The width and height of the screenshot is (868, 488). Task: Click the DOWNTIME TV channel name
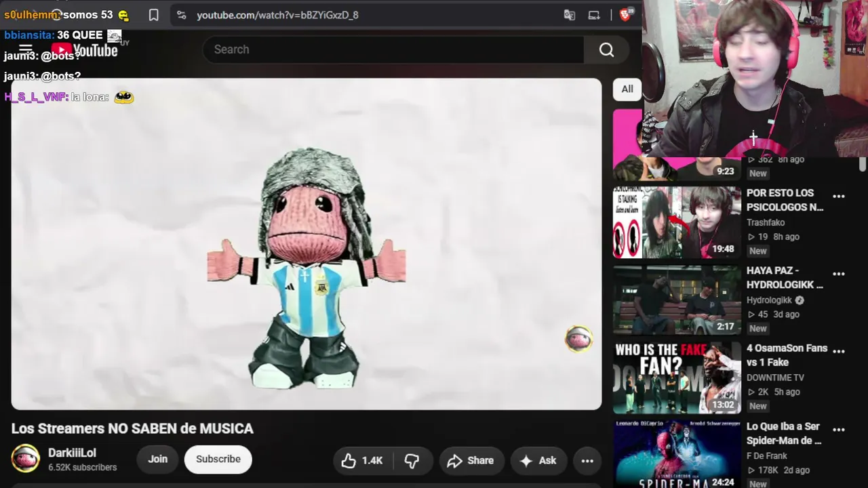(775, 378)
